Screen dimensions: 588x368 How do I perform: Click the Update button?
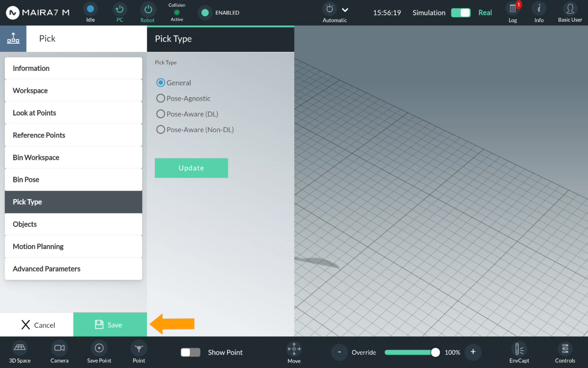(191, 168)
